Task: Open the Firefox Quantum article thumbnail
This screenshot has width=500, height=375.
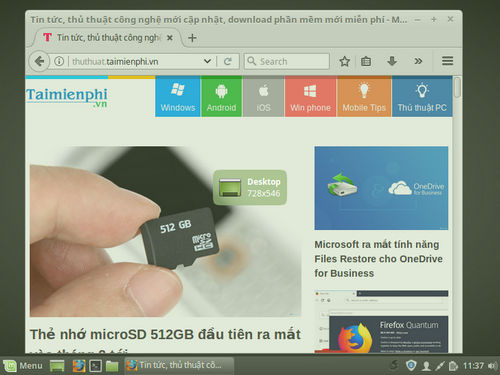Action: click(x=381, y=321)
